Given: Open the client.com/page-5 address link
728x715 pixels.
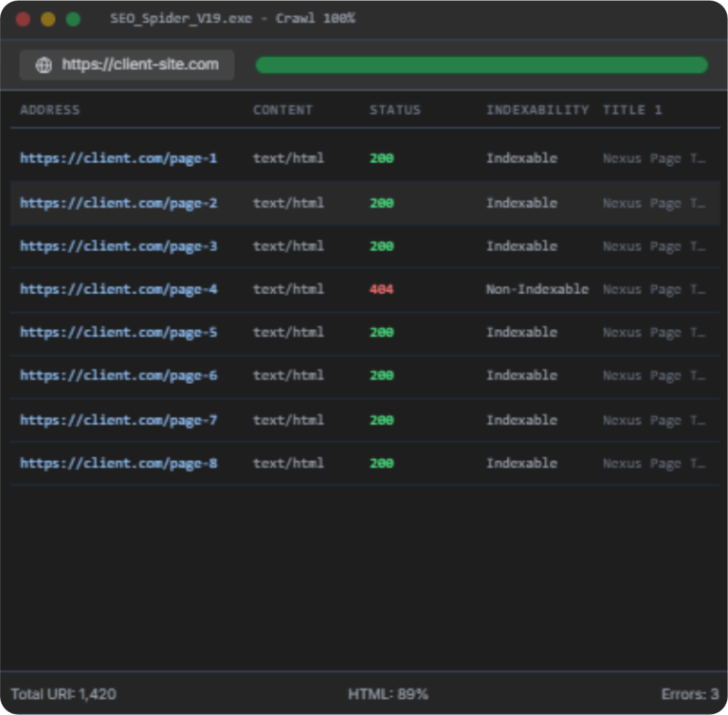Looking at the screenshot, I should (x=118, y=333).
